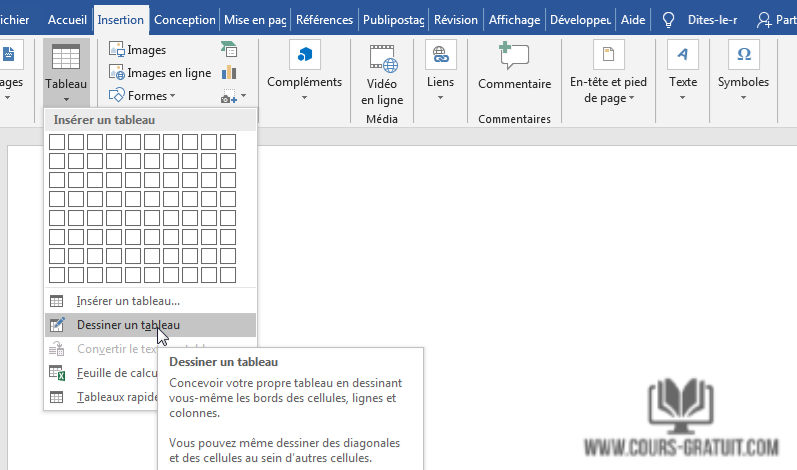Insert a chart using the Graphique icon
This screenshot has width=797, height=470.
coord(229,73)
